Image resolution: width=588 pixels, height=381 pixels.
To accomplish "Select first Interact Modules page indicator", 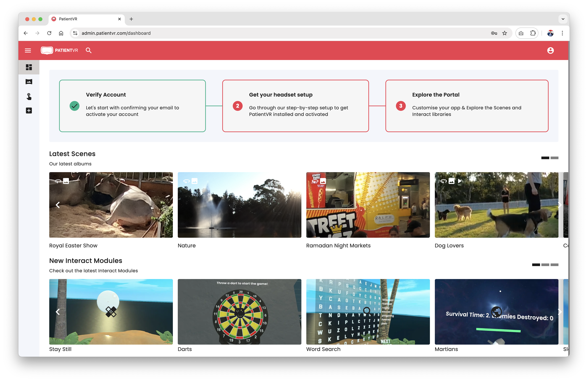I will 536,265.
